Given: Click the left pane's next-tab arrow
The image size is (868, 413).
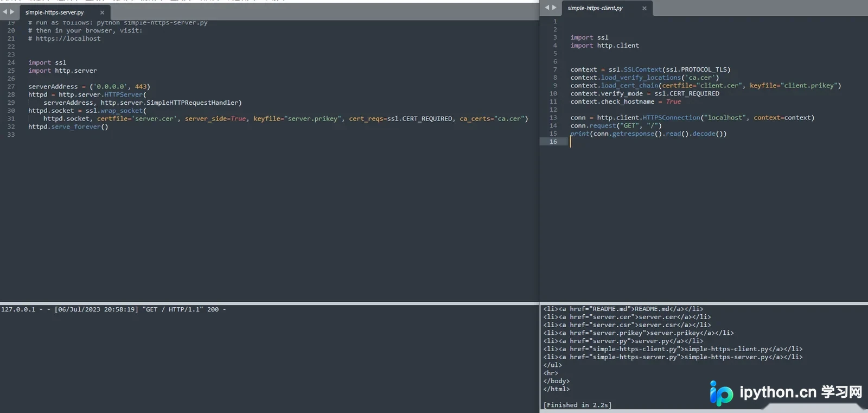Looking at the screenshot, I should [12, 12].
